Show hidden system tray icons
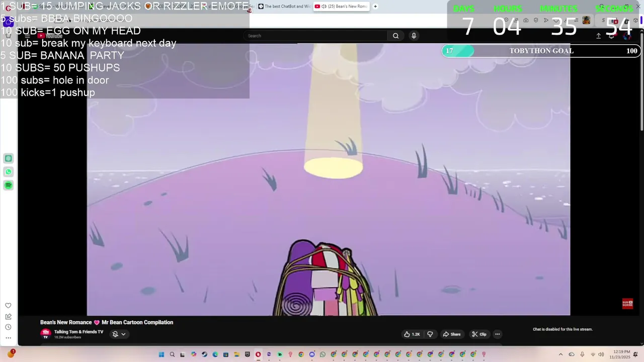The height and width of the screenshot is (362, 644). (560, 354)
